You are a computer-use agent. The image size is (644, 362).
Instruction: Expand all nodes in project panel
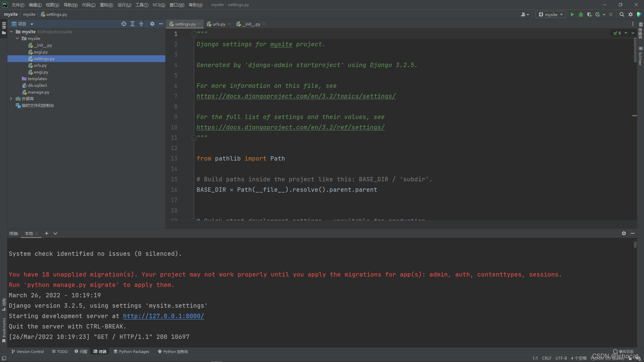[132, 24]
